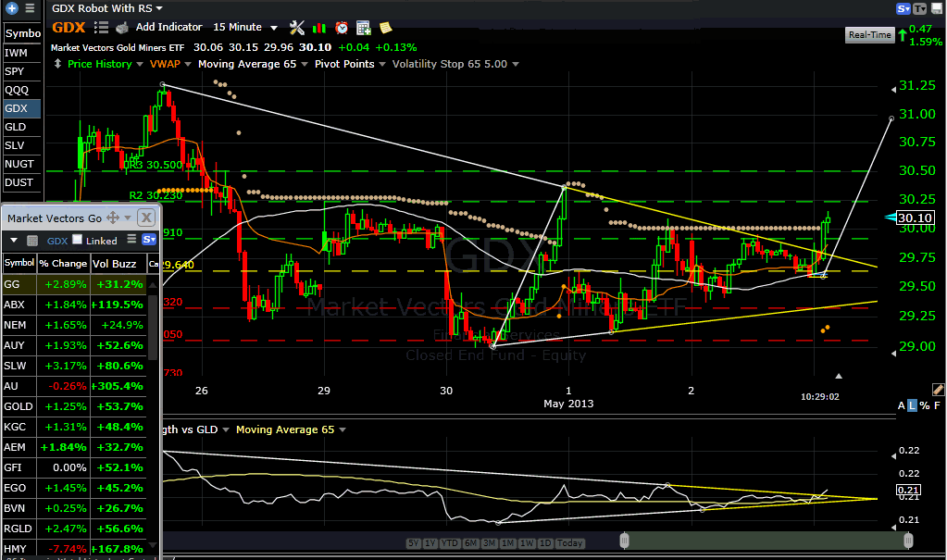Open the alarm clock alert icon
Screen dimensions: 947x560
click(x=342, y=28)
